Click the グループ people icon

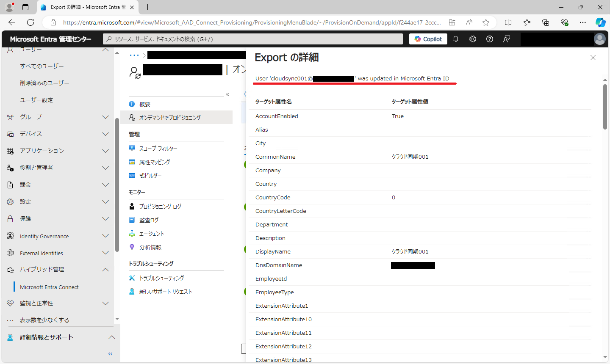tap(10, 117)
